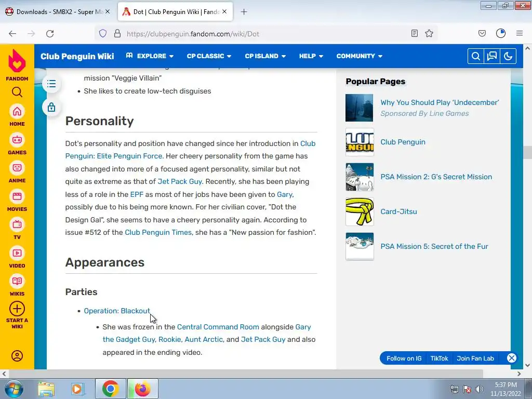Follow the Rookie link
Image resolution: width=532 pixels, height=399 pixels.
coord(170,339)
